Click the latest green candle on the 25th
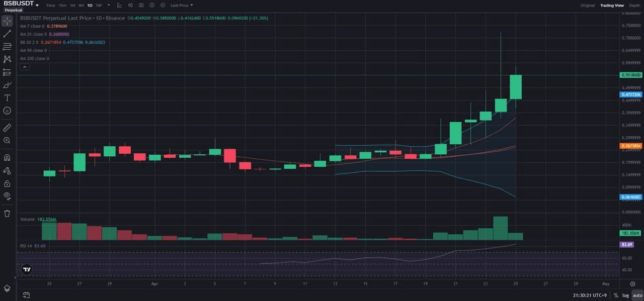 click(x=516, y=87)
